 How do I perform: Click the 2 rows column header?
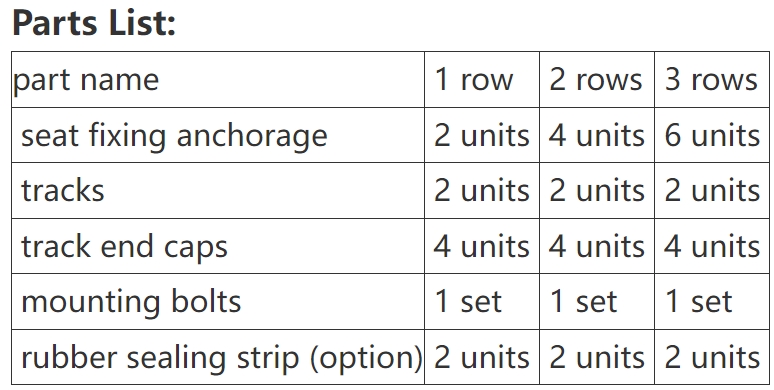click(597, 79)
